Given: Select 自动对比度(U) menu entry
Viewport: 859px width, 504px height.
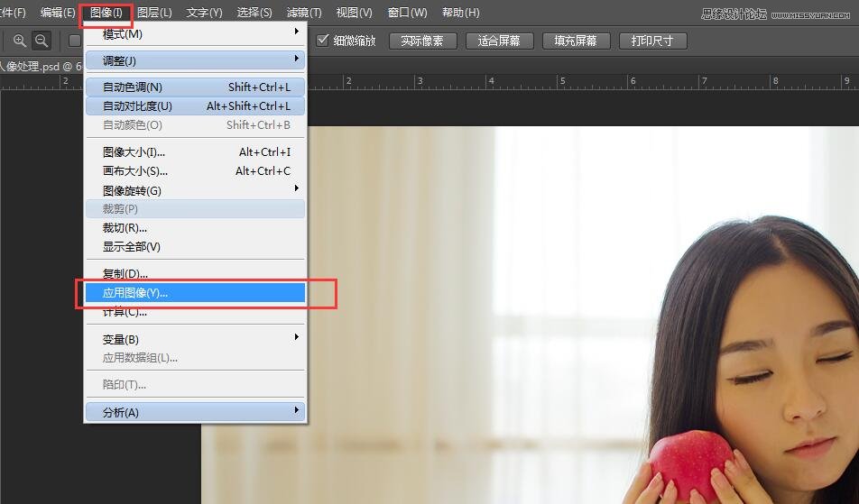Looking at the screenshot, I should [194, 106].
